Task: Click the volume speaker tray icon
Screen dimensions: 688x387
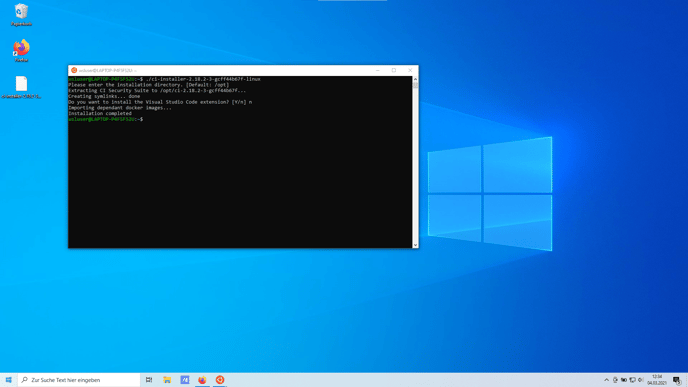Action: [x=641, y=380]
